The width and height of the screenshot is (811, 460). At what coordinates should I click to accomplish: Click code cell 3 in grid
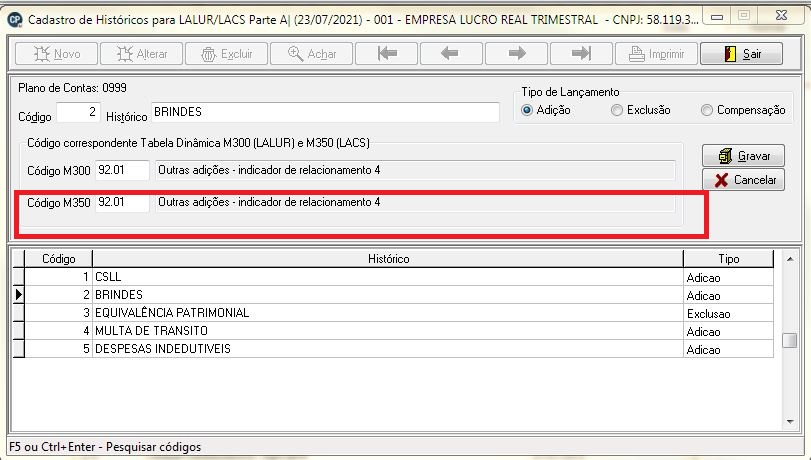tap(58, 313)
